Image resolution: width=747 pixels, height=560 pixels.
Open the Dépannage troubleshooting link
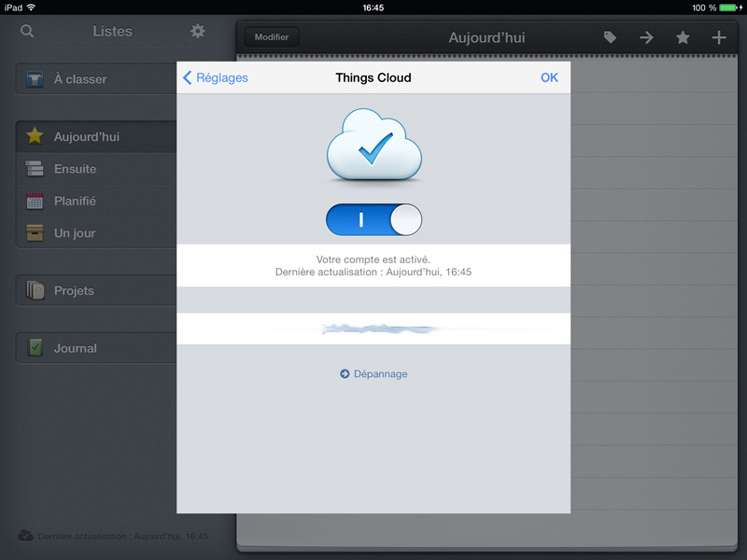tap(373, 374)
